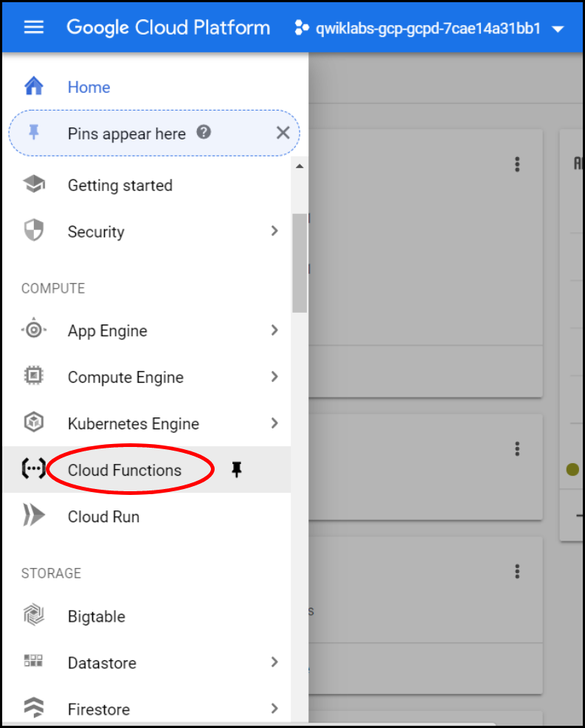The height and width of the screenshot is (728, 585).
Task: Click the Bigtable icon
Action: click(x=34, y=616)
